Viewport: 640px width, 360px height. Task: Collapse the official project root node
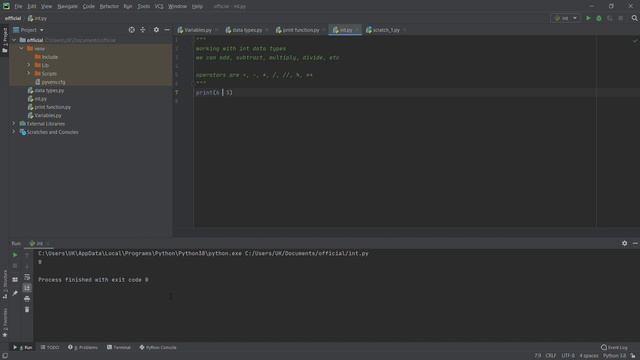point(14,40)
